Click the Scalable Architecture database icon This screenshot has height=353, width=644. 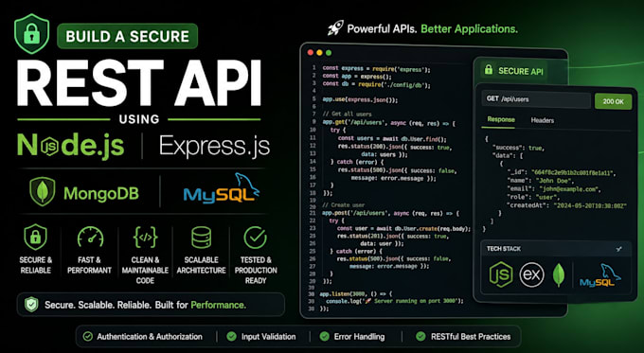[201, 238]
